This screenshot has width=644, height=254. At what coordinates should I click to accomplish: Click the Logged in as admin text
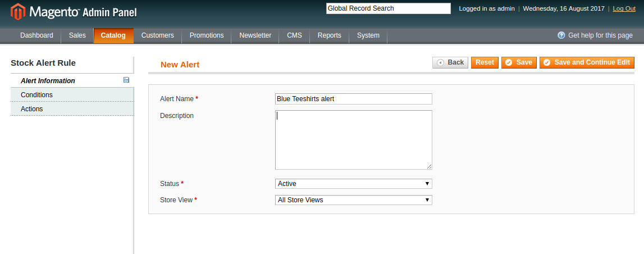click(487, 8)
